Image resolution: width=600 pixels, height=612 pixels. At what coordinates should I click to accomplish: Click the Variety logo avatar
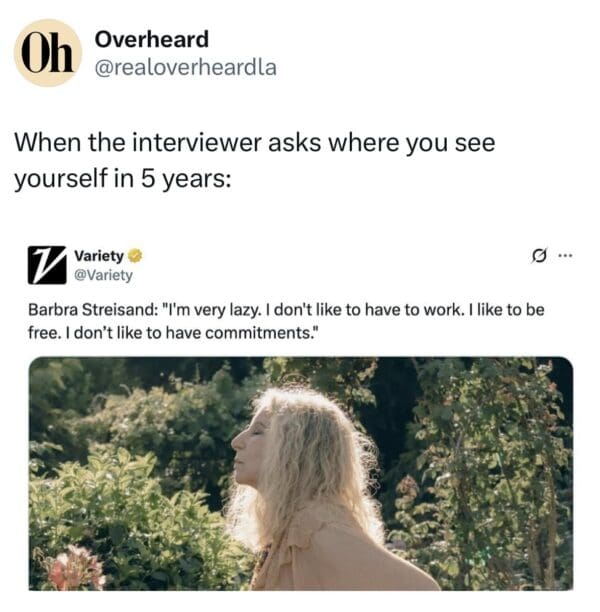(47, 265)
